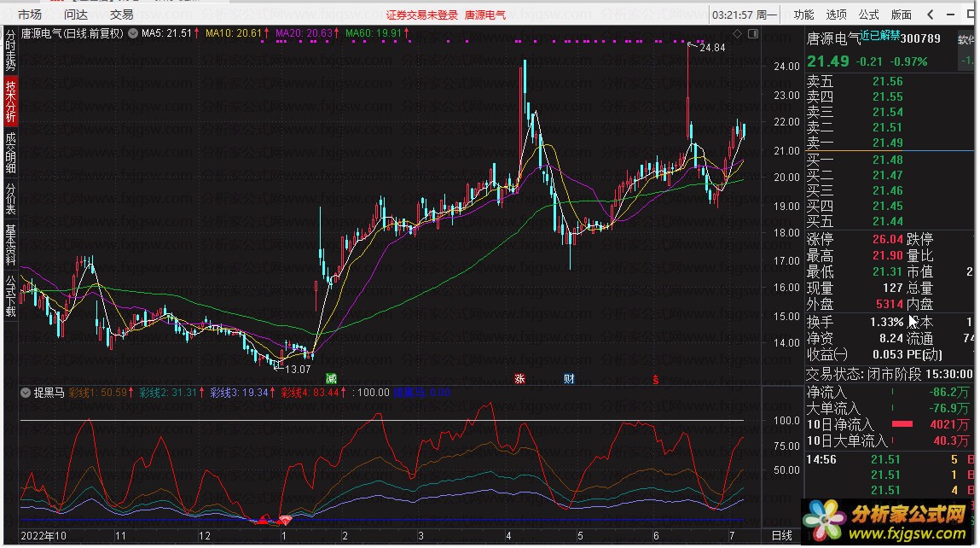Click 彩线3: 19.34 indicator label
Screen dimensions: 980x548
coord(240,393)
